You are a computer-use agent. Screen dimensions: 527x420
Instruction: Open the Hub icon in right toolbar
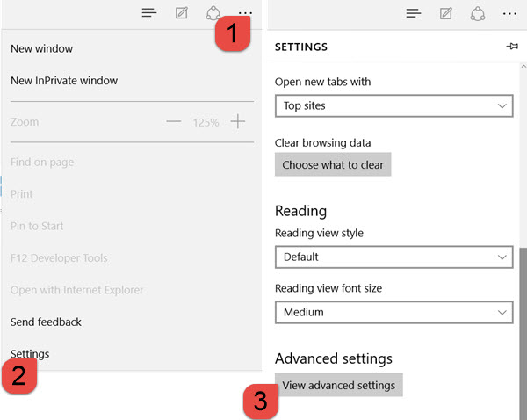[414, 13]
